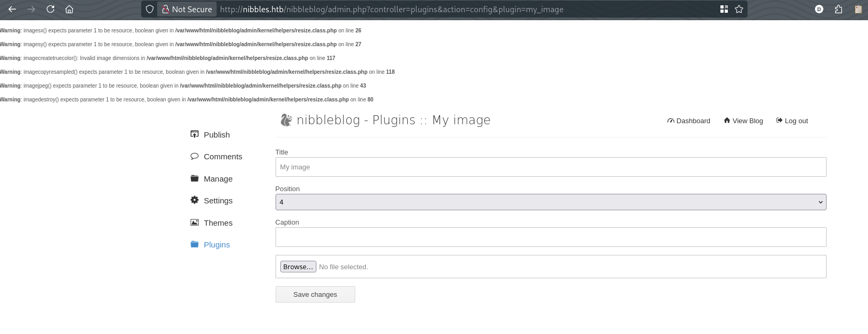Bookmark this page with the star icon
The width and height of the screenshot is (868, 334).
point(738,9)
